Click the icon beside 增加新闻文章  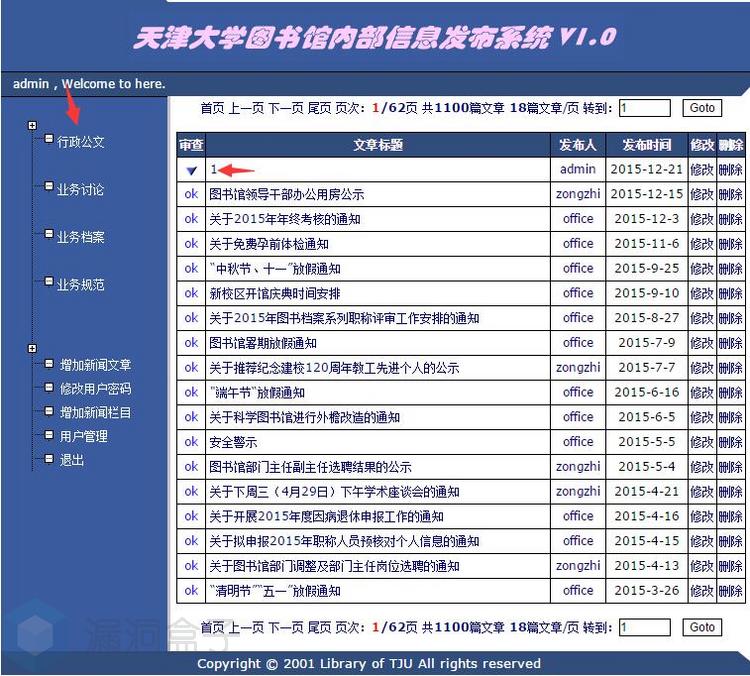pyautogui.click(x=49, y=363)
